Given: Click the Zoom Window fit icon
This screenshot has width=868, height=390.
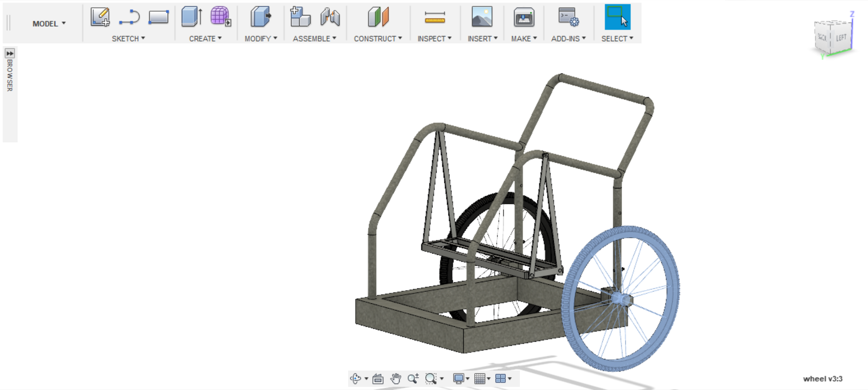Looking at the screenshot, I should point(431,379).
